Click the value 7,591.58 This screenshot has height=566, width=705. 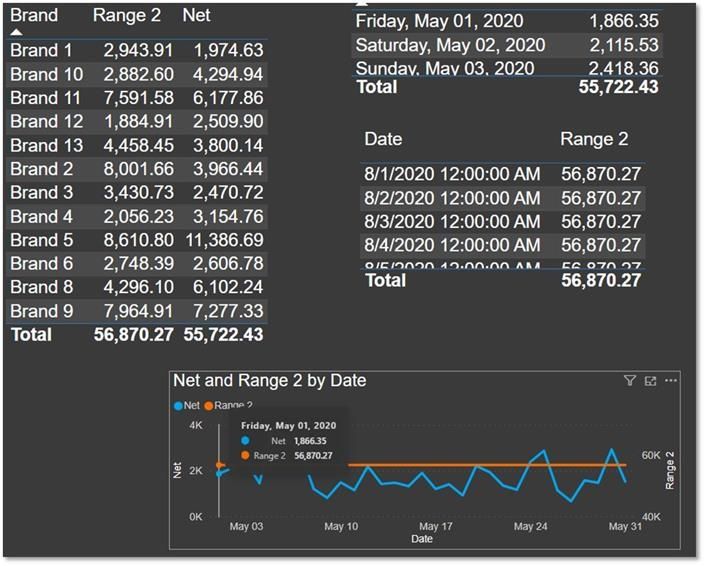(138, 98)
